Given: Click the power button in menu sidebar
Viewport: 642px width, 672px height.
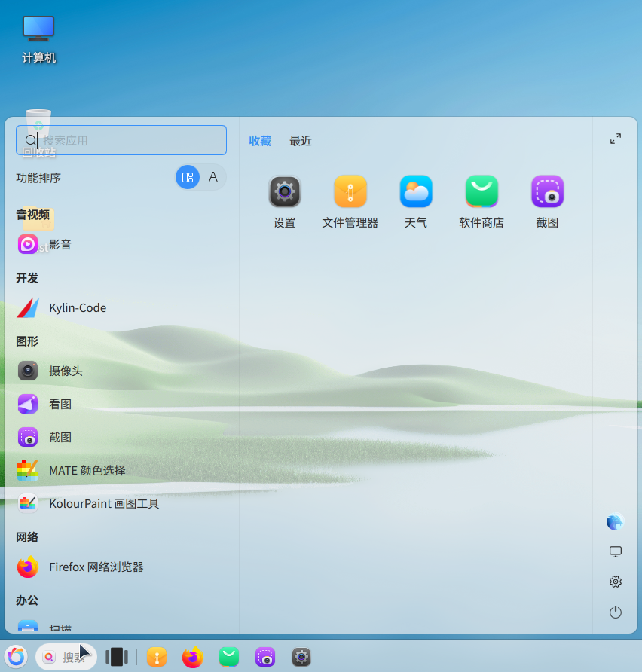Looking at the screenshot, I should 616,612.
